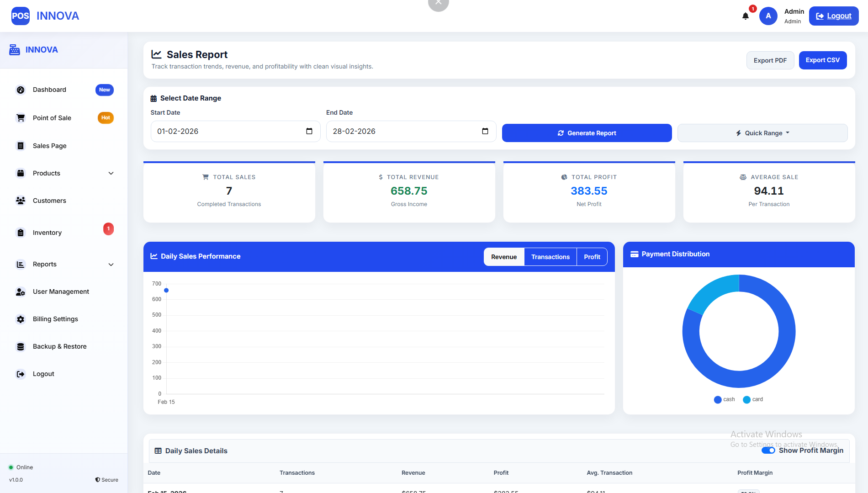Expand the Products sidebar menu

pos(111,173)
